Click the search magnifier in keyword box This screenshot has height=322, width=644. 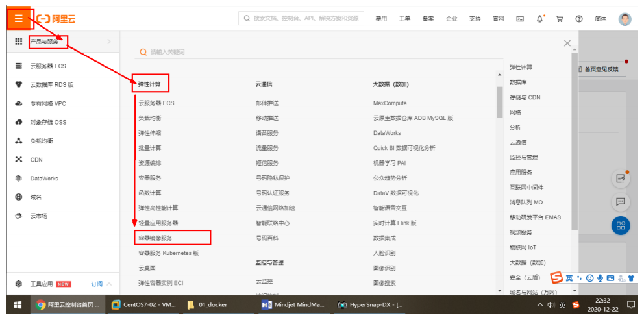click(x=143, y=52)
